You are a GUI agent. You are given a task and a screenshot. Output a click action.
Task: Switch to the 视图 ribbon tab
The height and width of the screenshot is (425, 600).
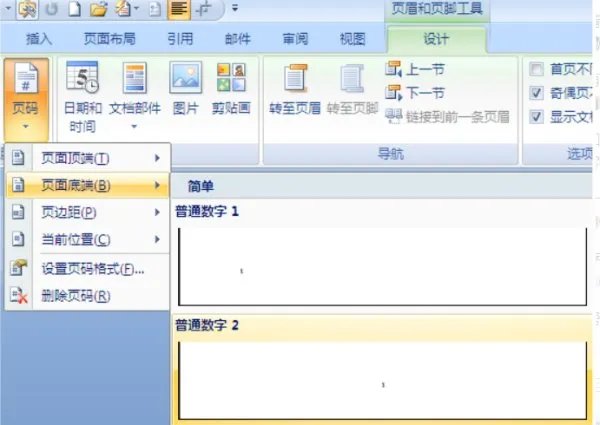(352, 39)
